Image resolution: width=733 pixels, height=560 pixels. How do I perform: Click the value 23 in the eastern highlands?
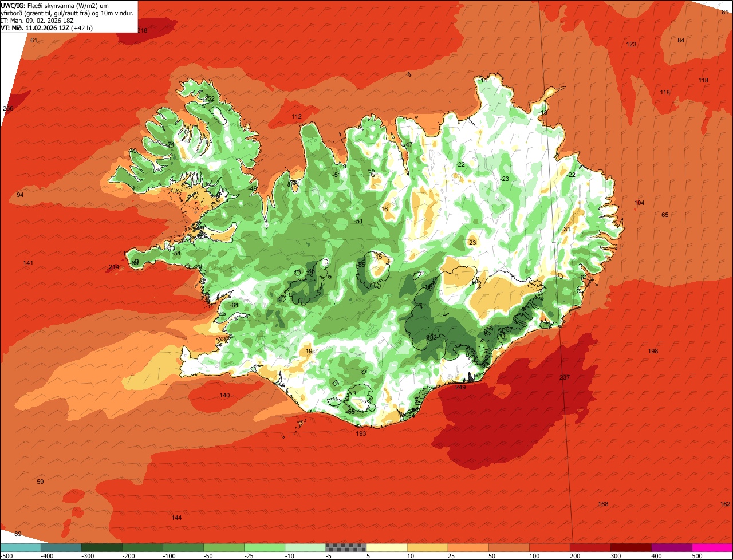coord(472,243)
